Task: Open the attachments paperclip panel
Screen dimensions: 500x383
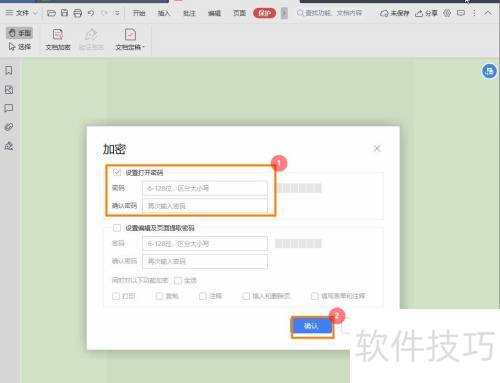Action: (9, 127)
